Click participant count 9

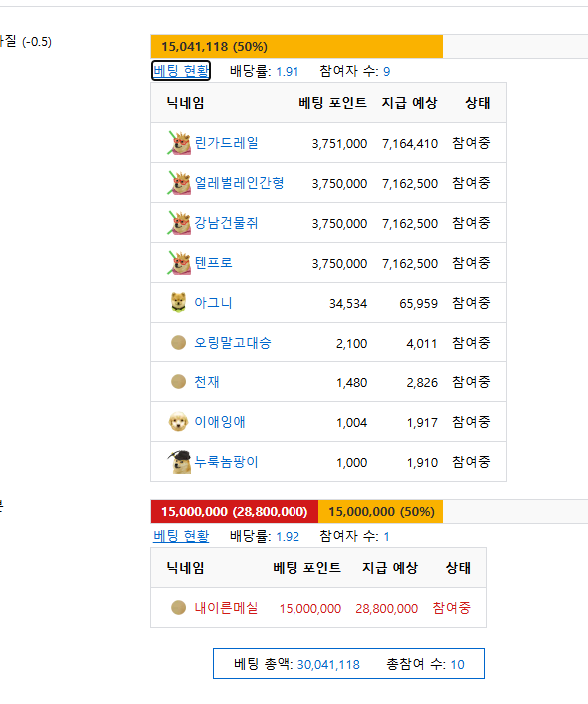(x=387, y=71)
